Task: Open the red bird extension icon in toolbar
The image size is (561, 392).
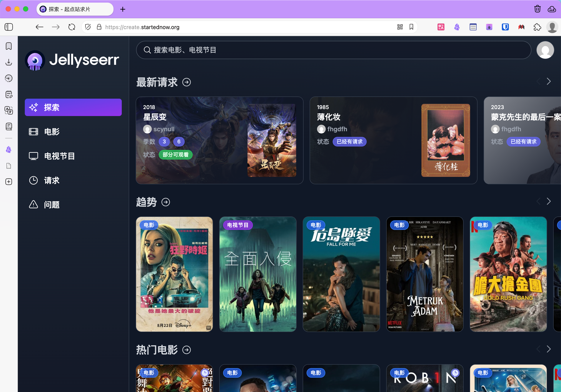Action: 521,27
